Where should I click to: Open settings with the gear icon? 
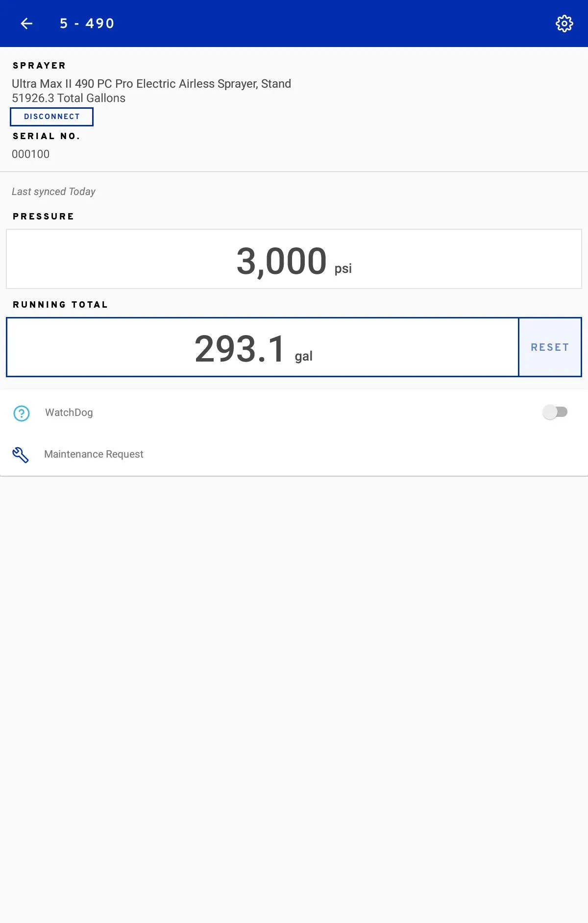564,24
